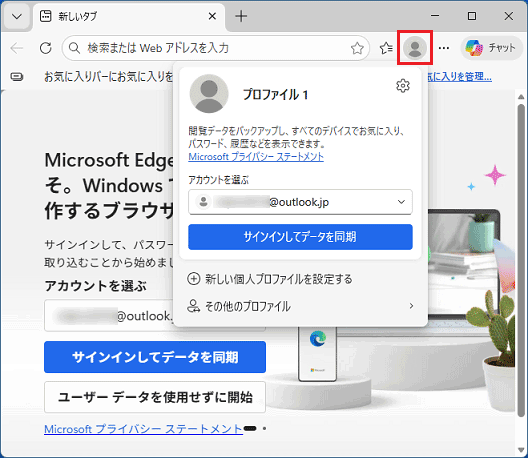Click the large プロファイル 1 avatar
This screenshot has height=458, width=528.
point(209,94)
